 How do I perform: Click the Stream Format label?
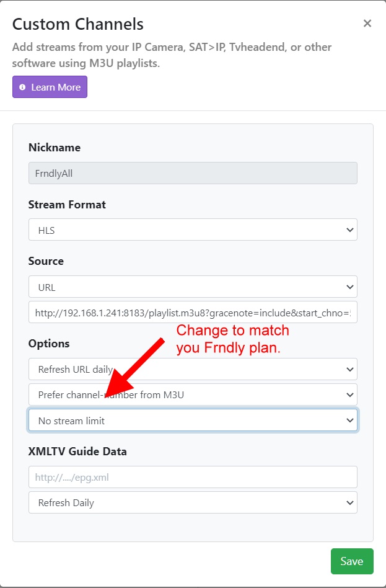click(x=67, y=204)
